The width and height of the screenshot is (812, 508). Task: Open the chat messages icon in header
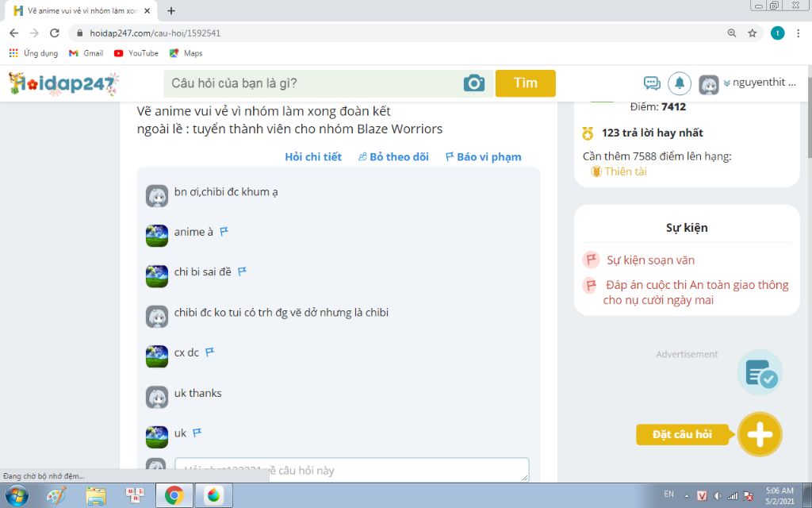pos(652,83)
